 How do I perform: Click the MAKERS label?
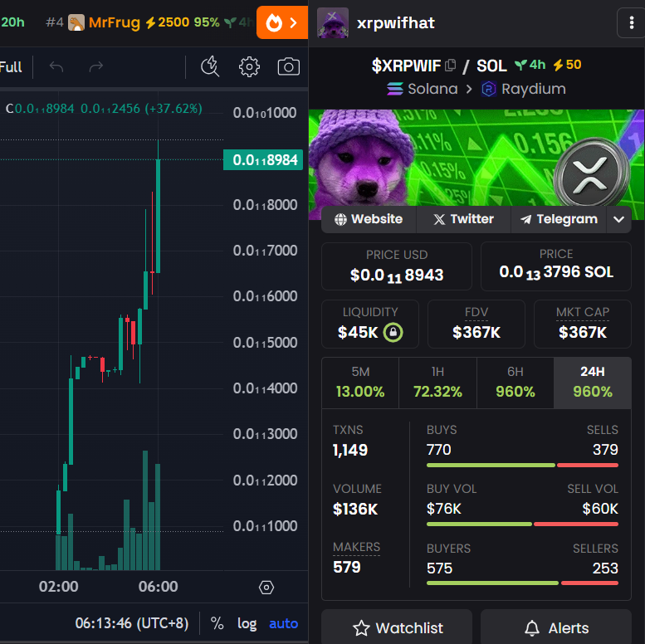357,547
